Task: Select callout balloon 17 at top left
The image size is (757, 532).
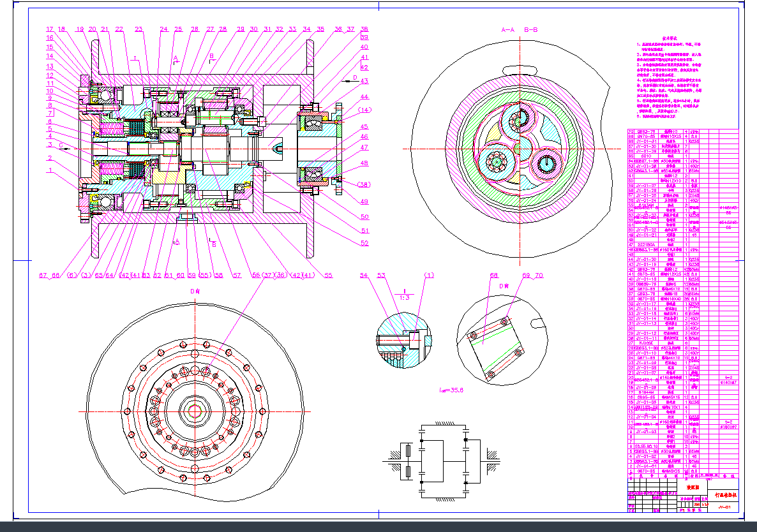Action: point(49,29)
